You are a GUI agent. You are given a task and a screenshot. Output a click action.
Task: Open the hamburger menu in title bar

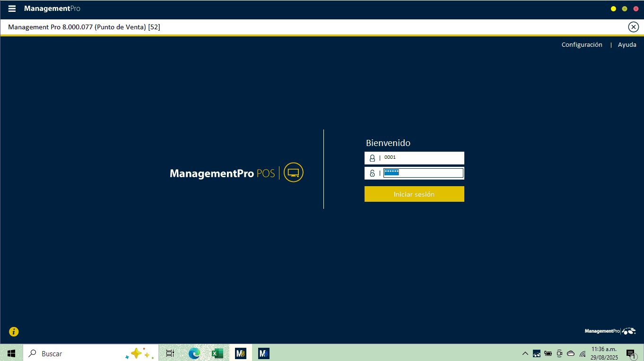pos(12,9)
